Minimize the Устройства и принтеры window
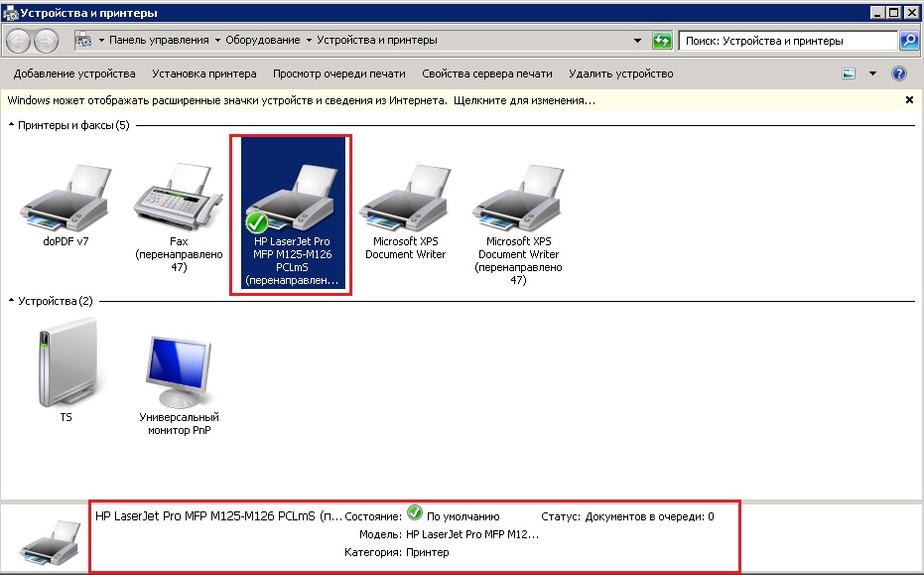This screenshot has height=575, width=924. [x=877, y=12]
